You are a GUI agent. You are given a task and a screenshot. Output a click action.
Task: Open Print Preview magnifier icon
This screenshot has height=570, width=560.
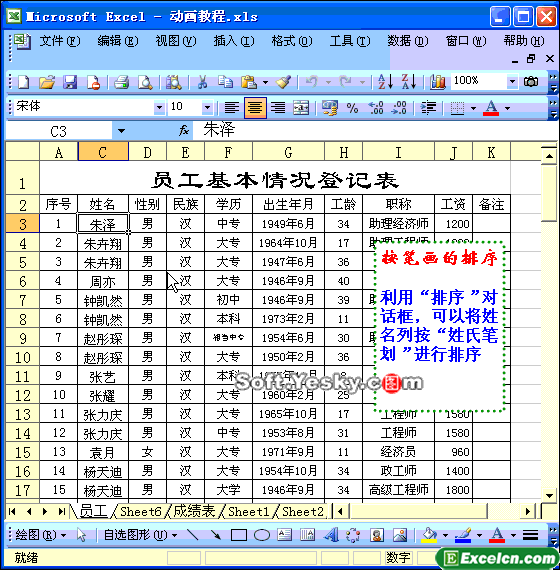(145, 82)
